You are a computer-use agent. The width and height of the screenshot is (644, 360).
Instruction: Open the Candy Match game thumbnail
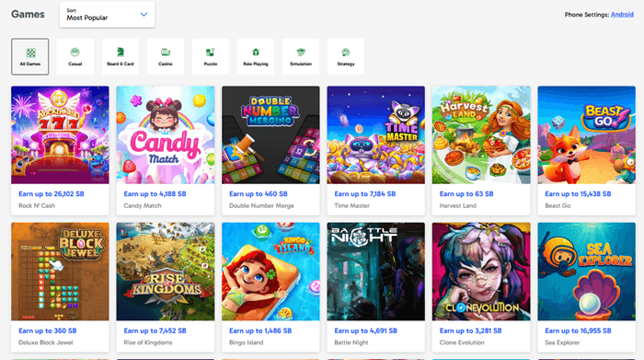pyautogui.click(x=166, y=134)
